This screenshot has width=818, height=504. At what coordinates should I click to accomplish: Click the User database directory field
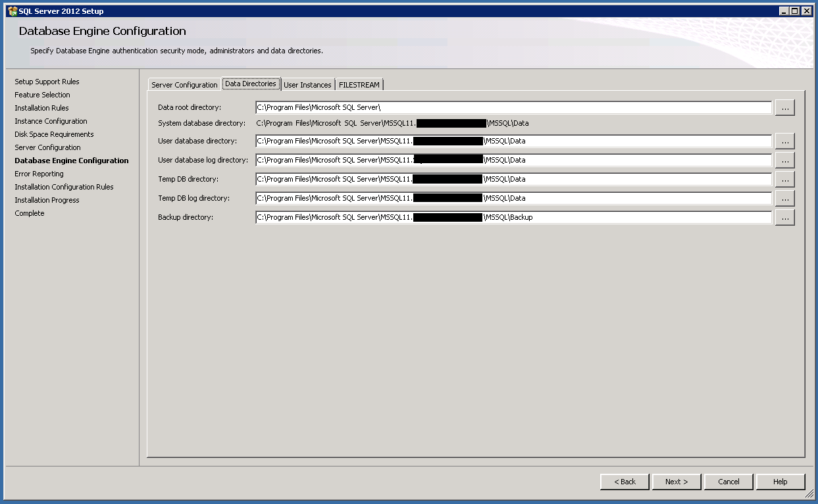513,141
